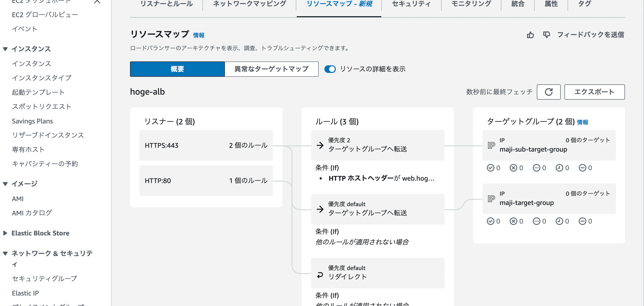Click the forward arrow icon of priority 2 rule
Image resolution: width=644 pixels, height=306 pixels.
[320, 145]
